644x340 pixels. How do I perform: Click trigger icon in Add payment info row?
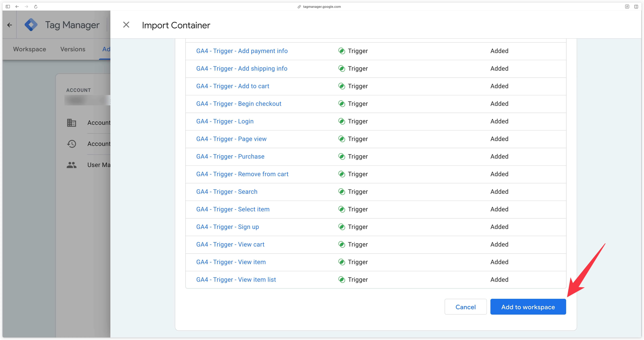coord(341,51)
